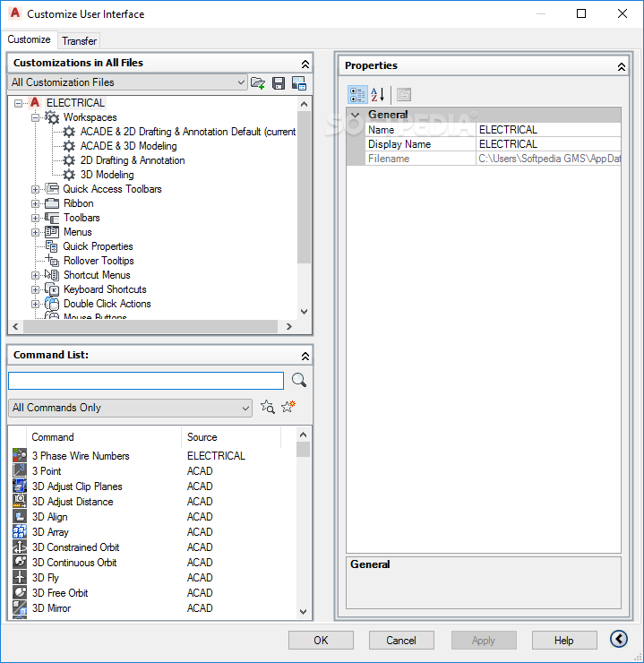
Task: Open the display filters icon in customizations toolbar
Action: [x=299, y=82]
